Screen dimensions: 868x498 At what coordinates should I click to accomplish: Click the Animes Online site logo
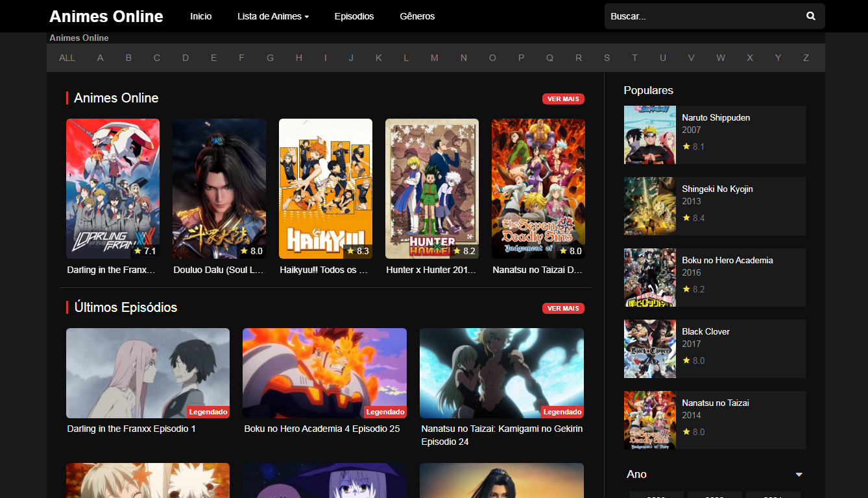tap(106, 16)
